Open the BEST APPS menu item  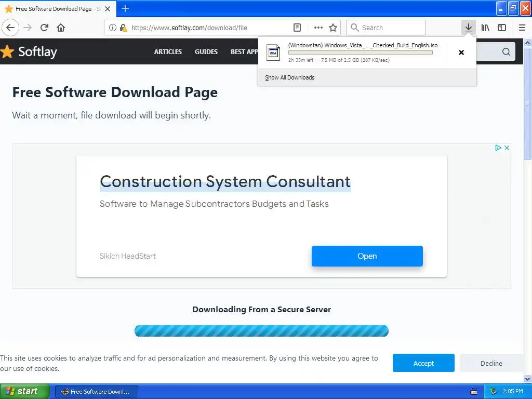point(244,51)
